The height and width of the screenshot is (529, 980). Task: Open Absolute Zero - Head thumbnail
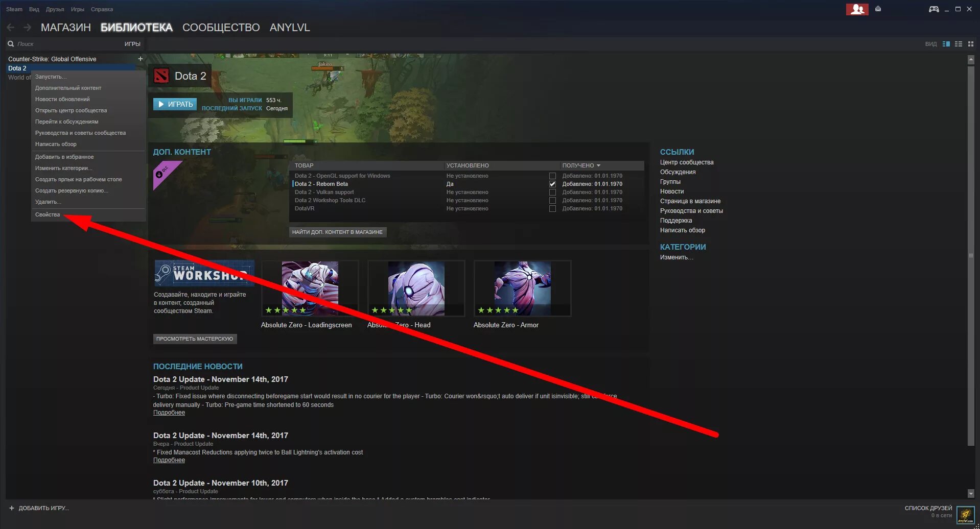[x=416, y=288]
